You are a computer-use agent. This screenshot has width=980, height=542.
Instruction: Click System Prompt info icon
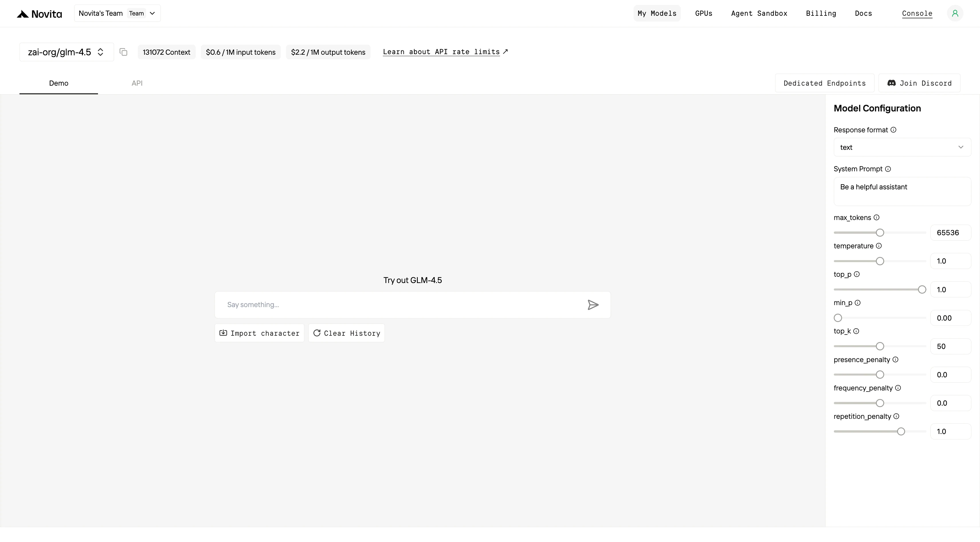pos(888,169)
